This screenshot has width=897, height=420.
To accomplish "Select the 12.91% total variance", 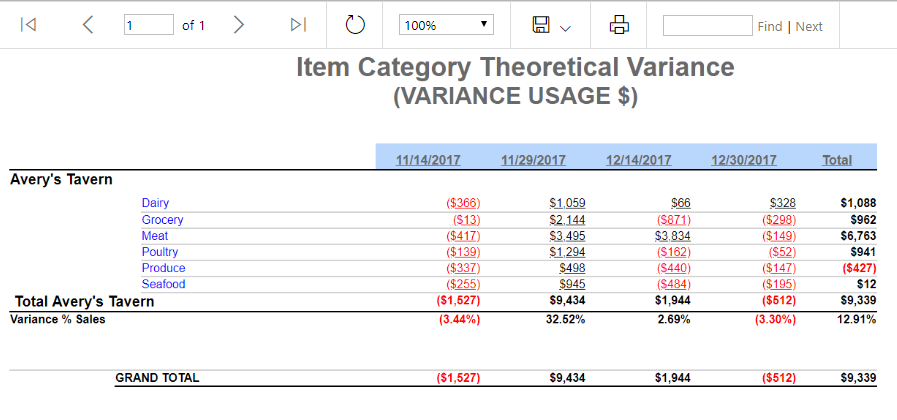I will (856, 320).
